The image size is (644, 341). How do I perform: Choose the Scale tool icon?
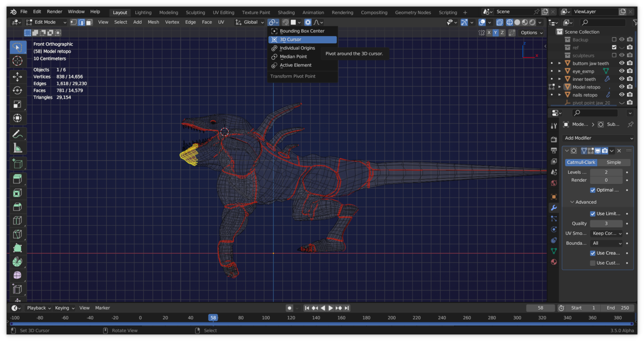pos(17,105)
